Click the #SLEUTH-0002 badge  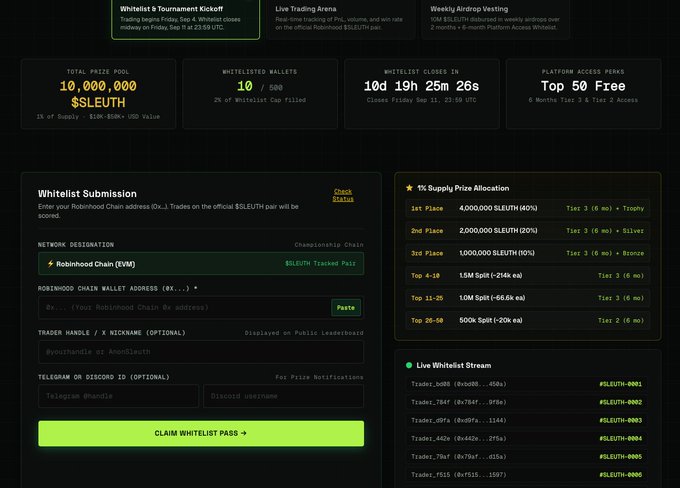tap(621, 402)
